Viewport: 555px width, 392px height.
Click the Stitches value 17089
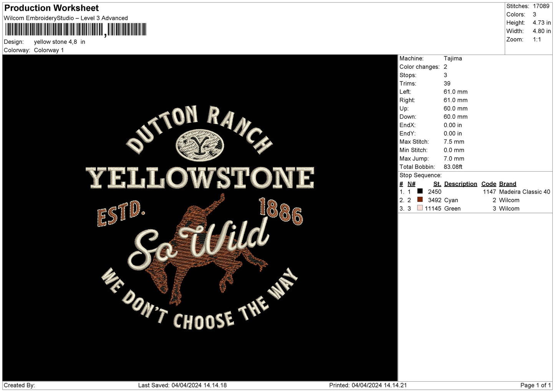[x=541, y=6]
